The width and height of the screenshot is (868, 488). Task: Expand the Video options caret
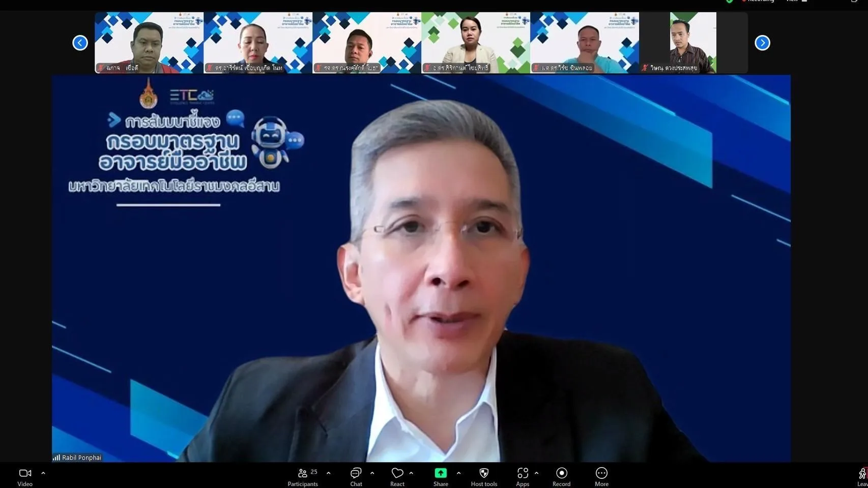pos(43,473)
